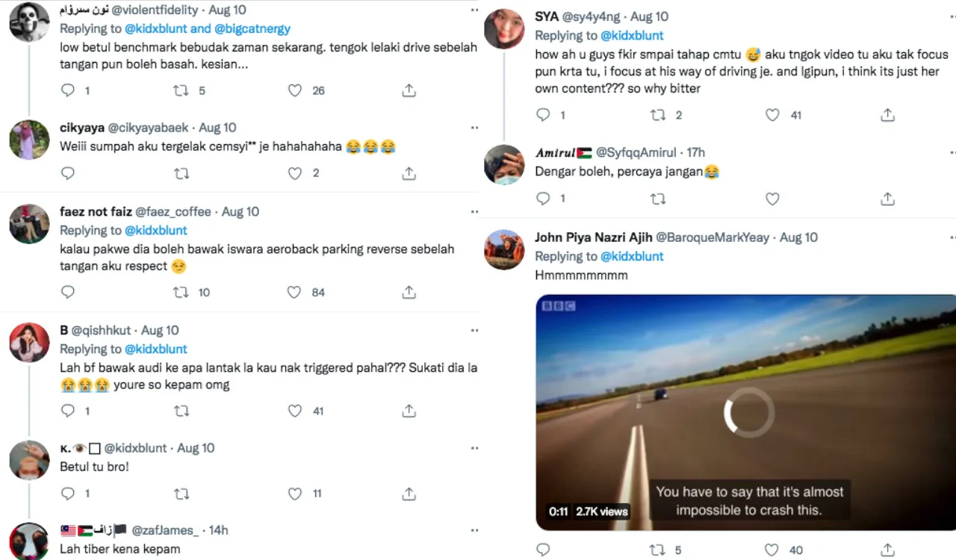Like the faez_coffee tweet with 84 likes

(295, 292)
